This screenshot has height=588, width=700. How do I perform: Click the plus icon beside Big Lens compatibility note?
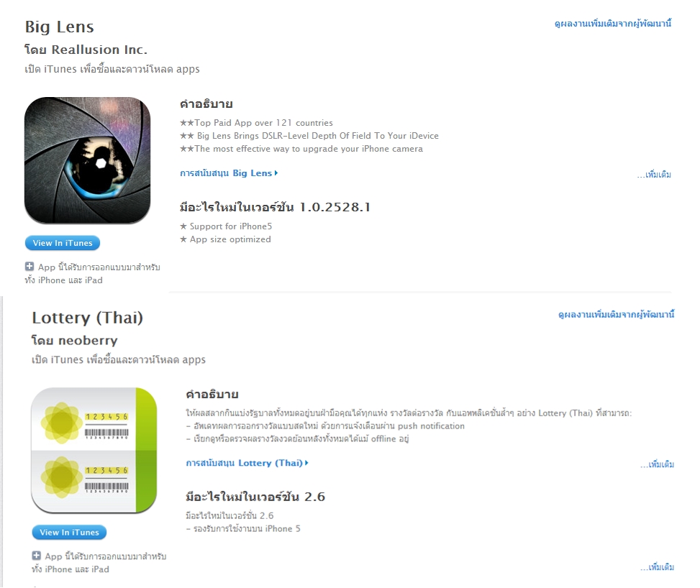click(29, 267)
